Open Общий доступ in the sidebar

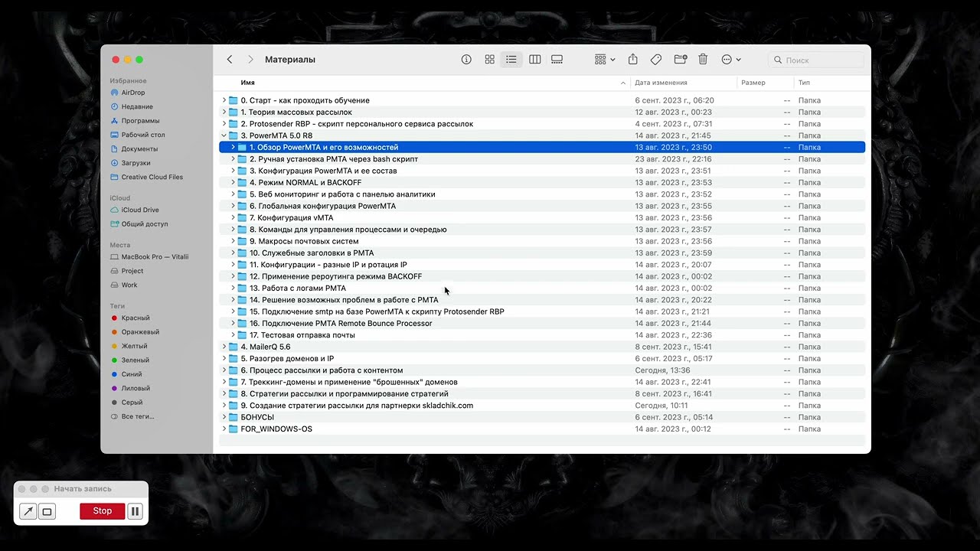145,224
